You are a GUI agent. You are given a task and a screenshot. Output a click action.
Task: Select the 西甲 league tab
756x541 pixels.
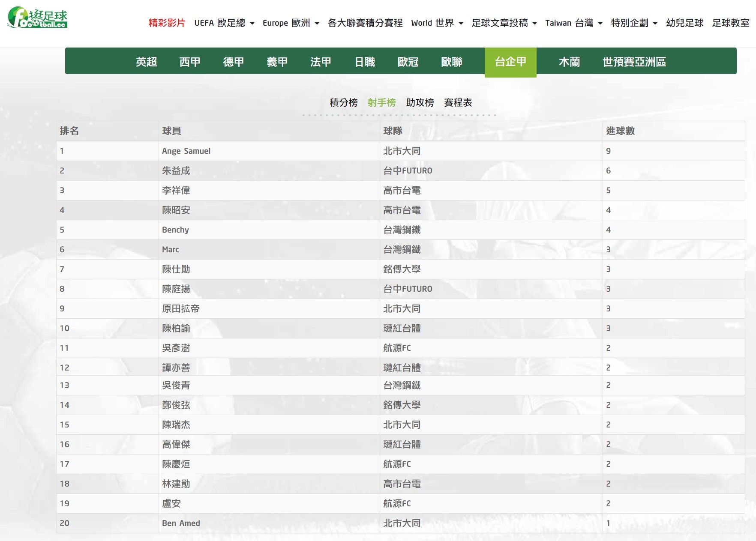click(x=190, y=62)
